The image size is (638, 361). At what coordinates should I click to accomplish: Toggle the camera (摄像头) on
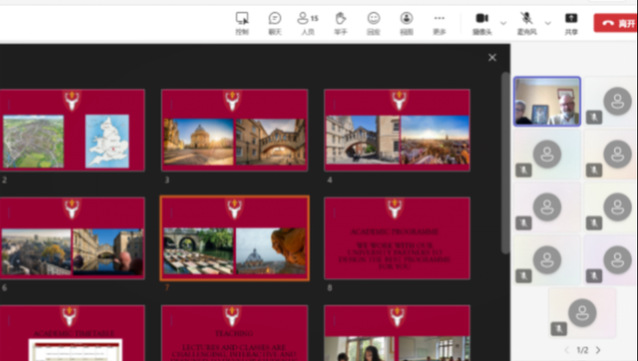pos(482,23)
